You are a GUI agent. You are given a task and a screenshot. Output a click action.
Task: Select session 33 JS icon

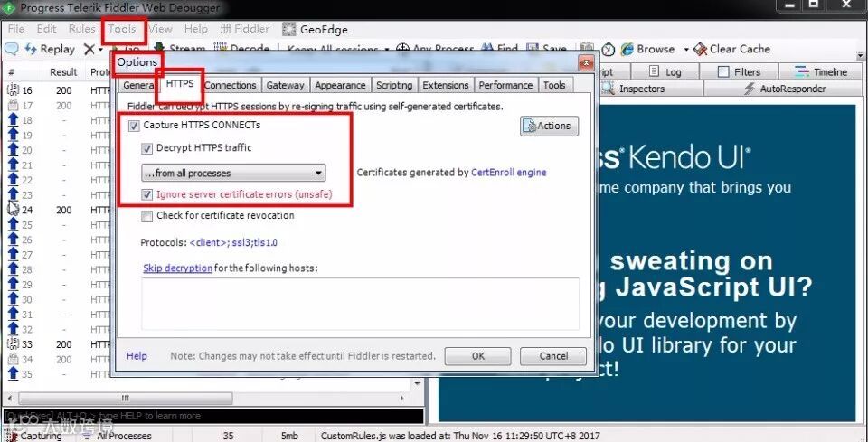coord(12,343)
